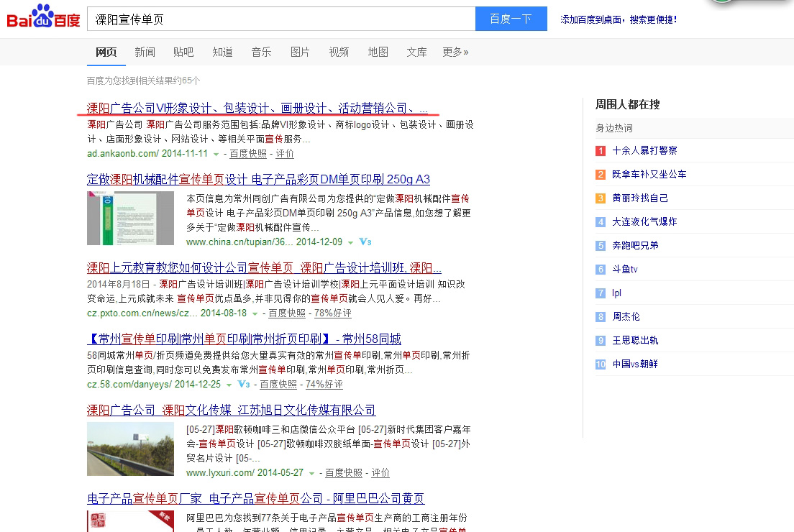Switch to the 新闻 tab
The height and width of the screenshot is (532, 794).
tap(145, 52)
